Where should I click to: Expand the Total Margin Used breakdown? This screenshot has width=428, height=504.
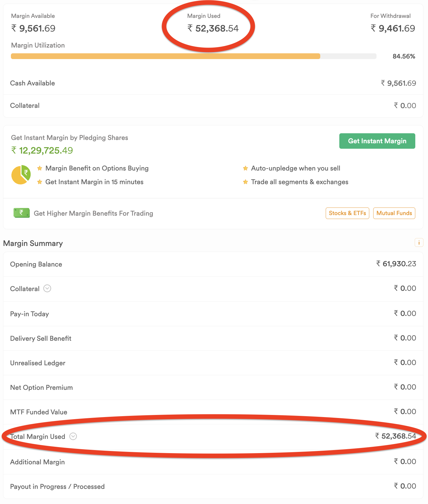tap(73, 436)
